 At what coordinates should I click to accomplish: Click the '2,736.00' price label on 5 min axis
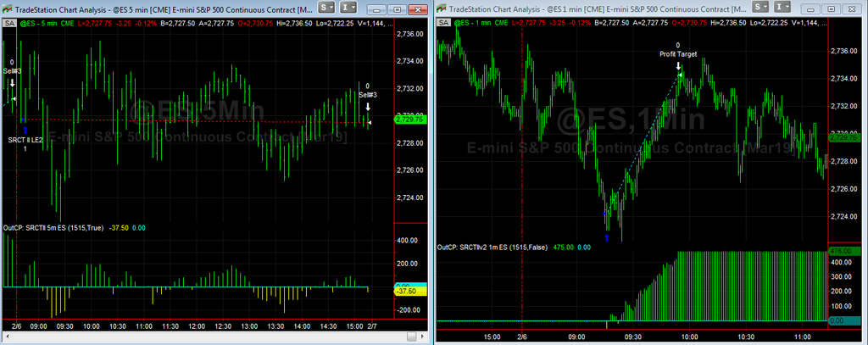(x=410, y=34)
